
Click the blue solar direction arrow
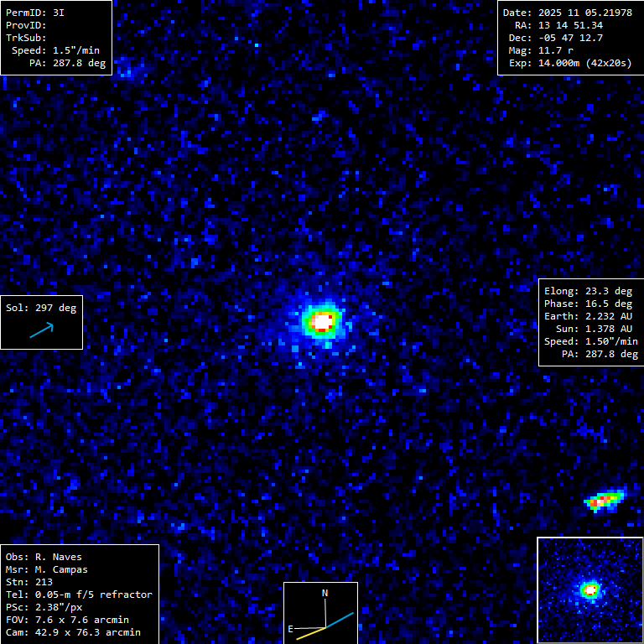pyautogui.click(x=41, y=331)
